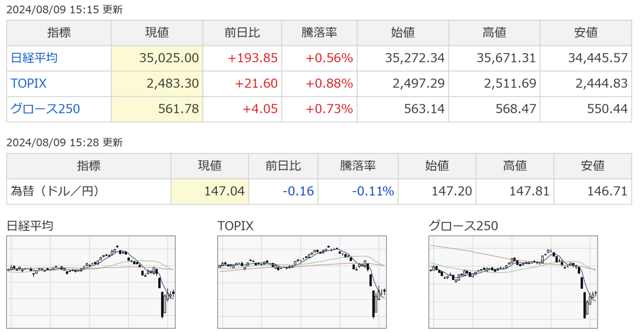Click the TOPIX percent change +0.88%
The image size is (644, 332).
(x=330, y=84)
